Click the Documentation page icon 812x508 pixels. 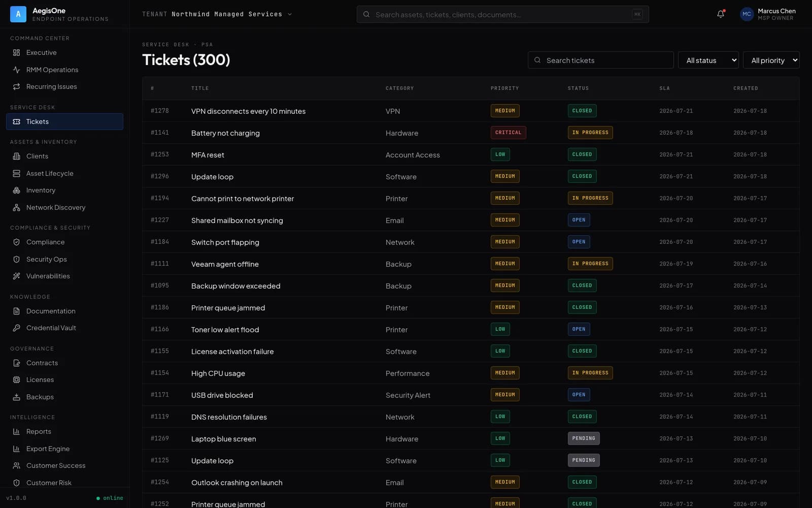(16, 311)
